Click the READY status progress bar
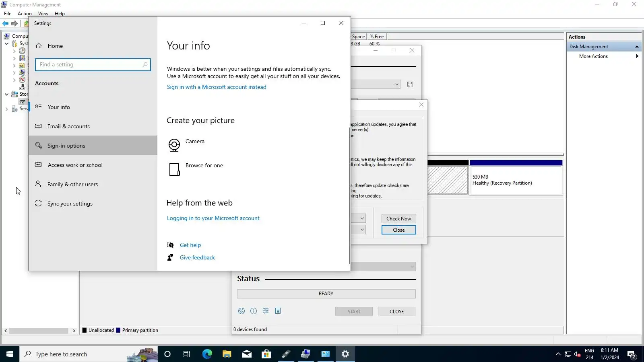 [x=326, y=294]
